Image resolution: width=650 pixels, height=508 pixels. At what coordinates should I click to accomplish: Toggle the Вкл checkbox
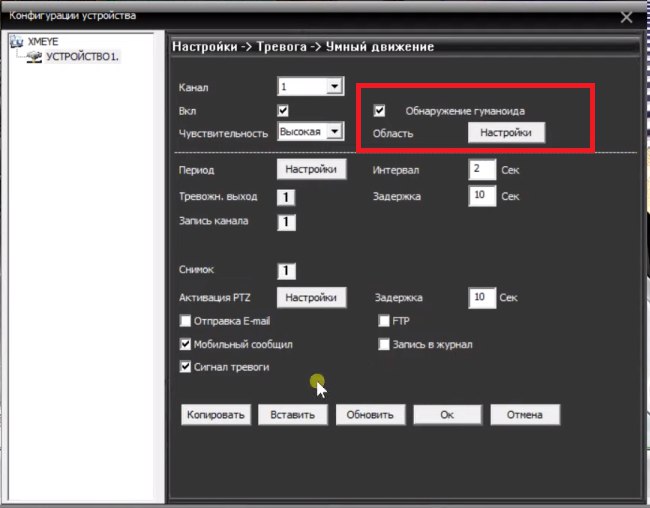pyautogui.click(x=283, y=111)
